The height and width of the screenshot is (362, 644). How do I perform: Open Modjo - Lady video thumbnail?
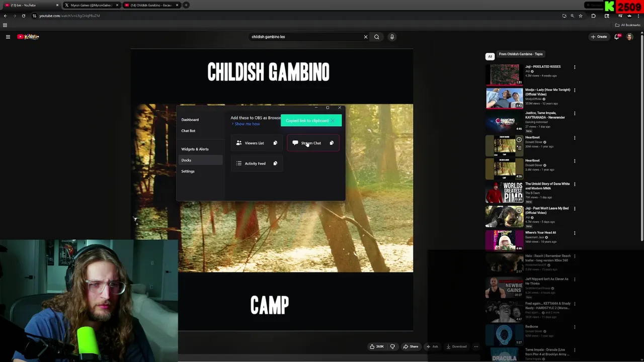click(504, 98)
